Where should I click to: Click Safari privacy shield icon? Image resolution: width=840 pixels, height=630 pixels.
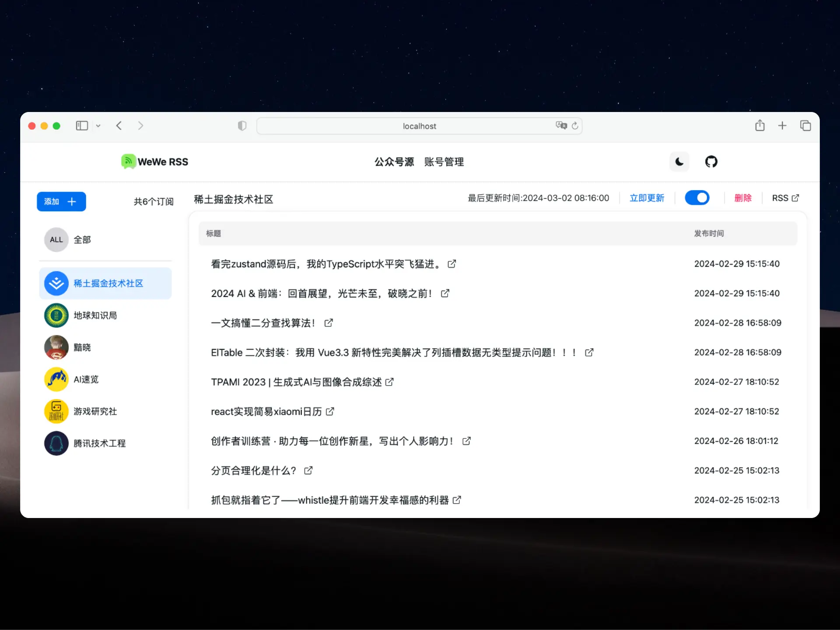242,126
